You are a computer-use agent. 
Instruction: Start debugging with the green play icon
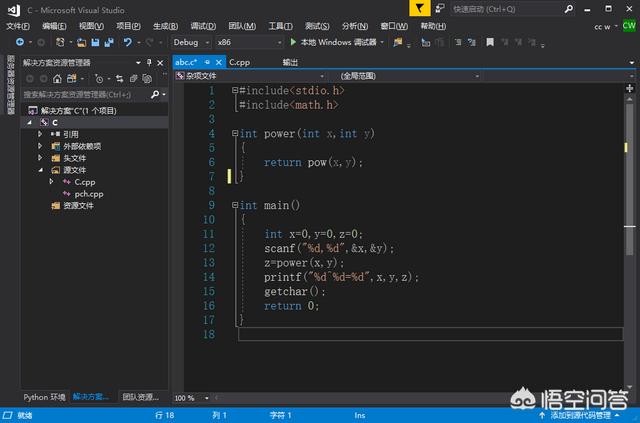pyautogui.click(x=293, y=42)
